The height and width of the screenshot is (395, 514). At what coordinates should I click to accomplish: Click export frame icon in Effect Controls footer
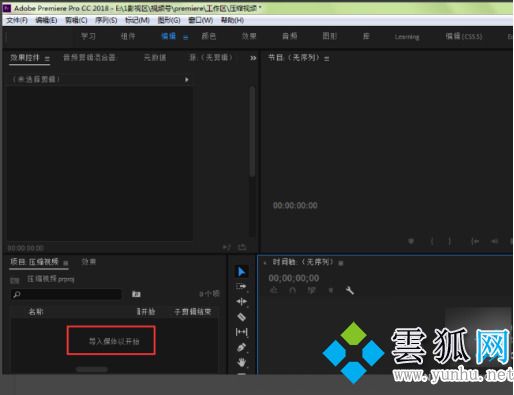pos(242,247)
